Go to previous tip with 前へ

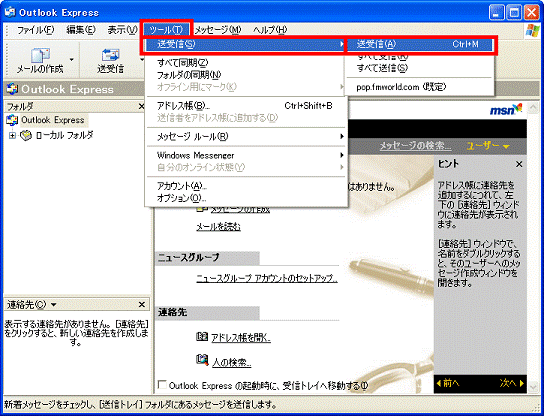[448, 383]
